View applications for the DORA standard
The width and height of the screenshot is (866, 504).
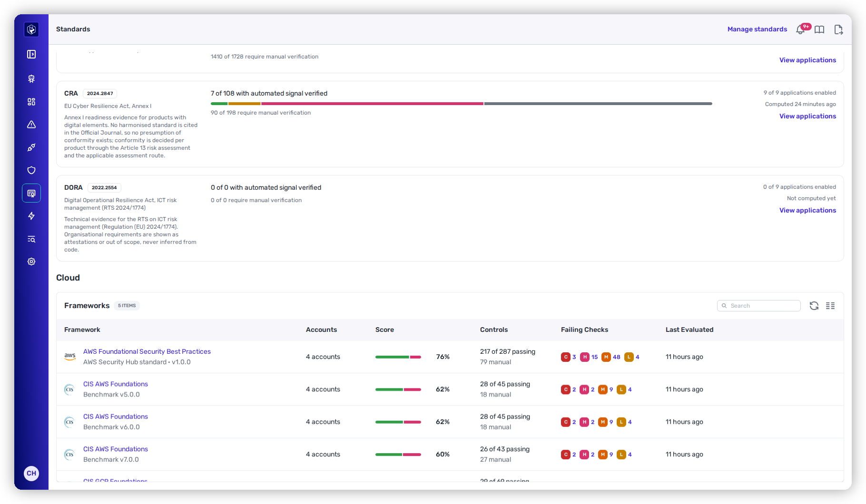pos(807,210)
